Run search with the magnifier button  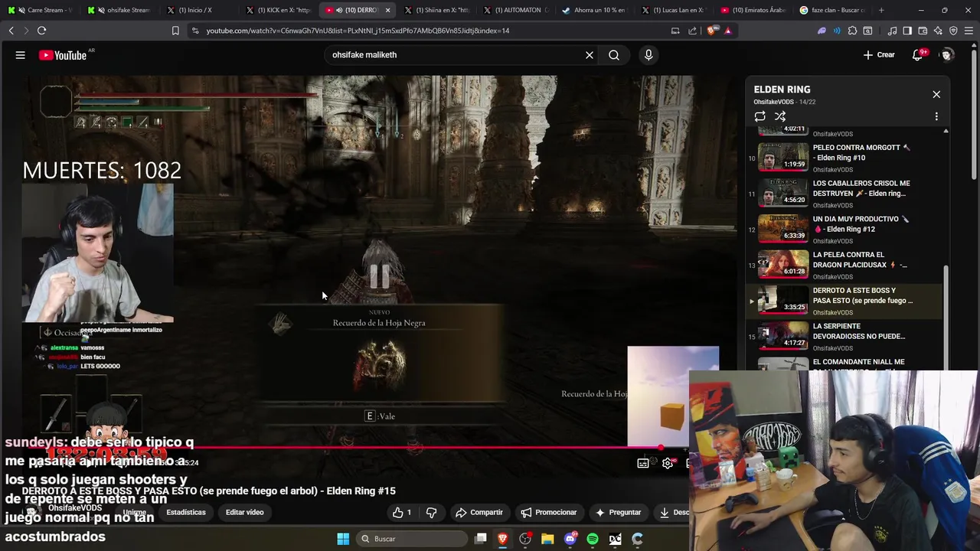[614, 55]
